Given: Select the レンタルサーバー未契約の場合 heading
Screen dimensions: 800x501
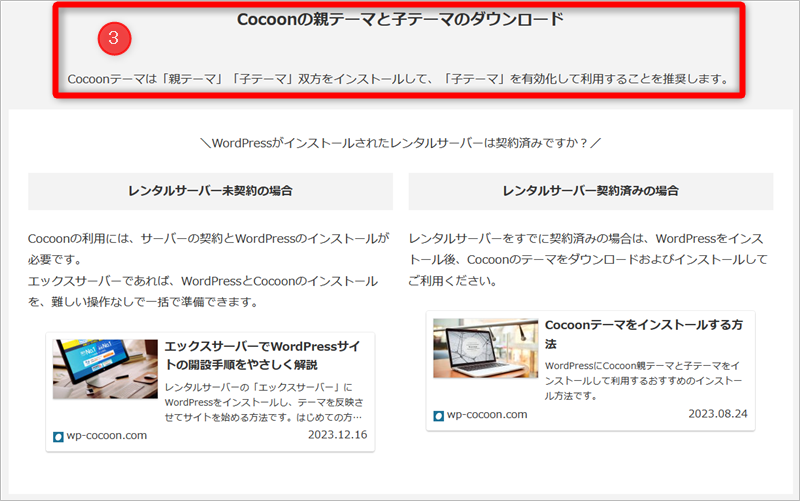Looking at the screenshot, I should (210, 191).
